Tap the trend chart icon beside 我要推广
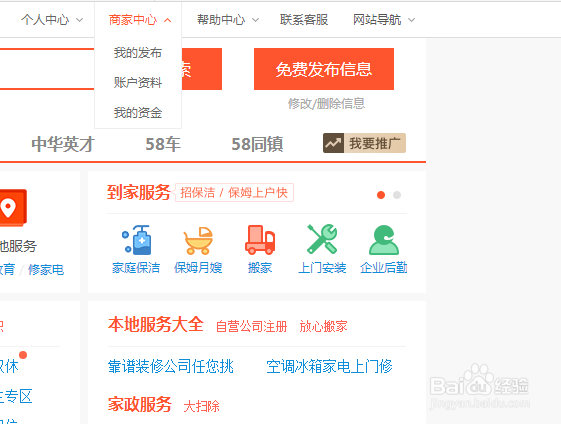Screen dimensions: 561x424 coord(333,143)
